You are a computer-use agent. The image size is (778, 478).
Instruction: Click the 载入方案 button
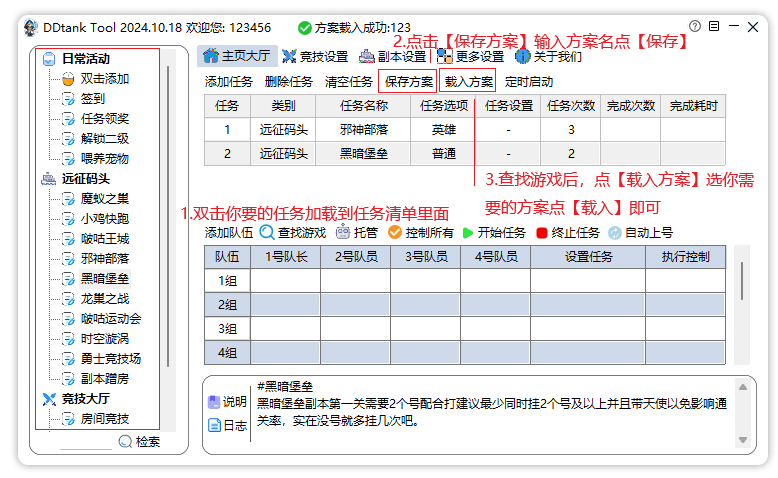point(468,81)
